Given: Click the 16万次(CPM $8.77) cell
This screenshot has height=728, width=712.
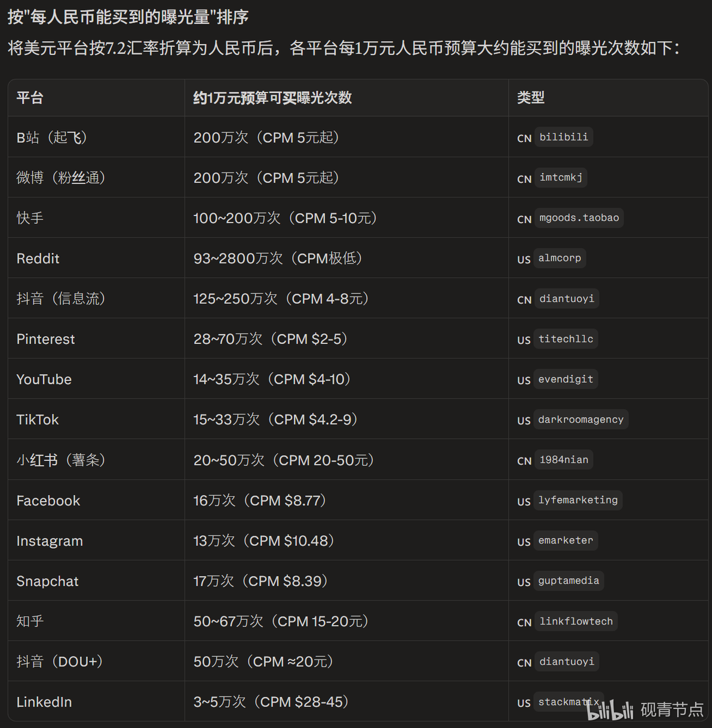Looking at the screenshot, I should tap(346, 500).
